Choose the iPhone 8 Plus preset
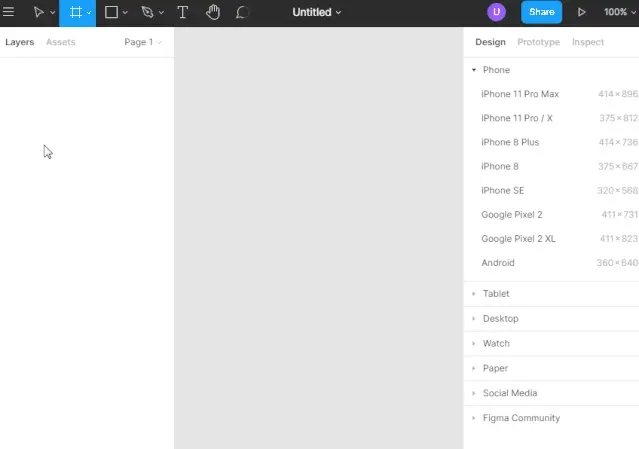The height and width of the screenshot is (449, 639). [x=551, y=142]
